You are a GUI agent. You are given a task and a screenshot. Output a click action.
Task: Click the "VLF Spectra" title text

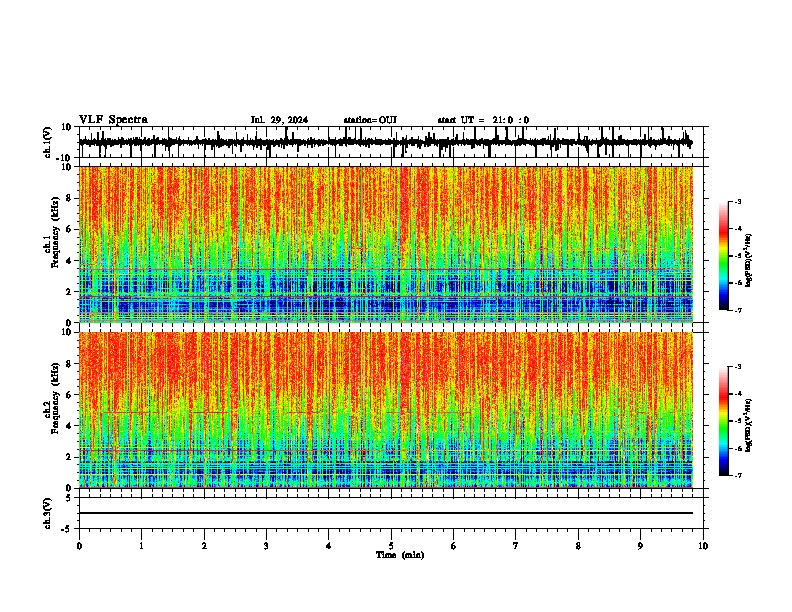(x=113, y=120)
